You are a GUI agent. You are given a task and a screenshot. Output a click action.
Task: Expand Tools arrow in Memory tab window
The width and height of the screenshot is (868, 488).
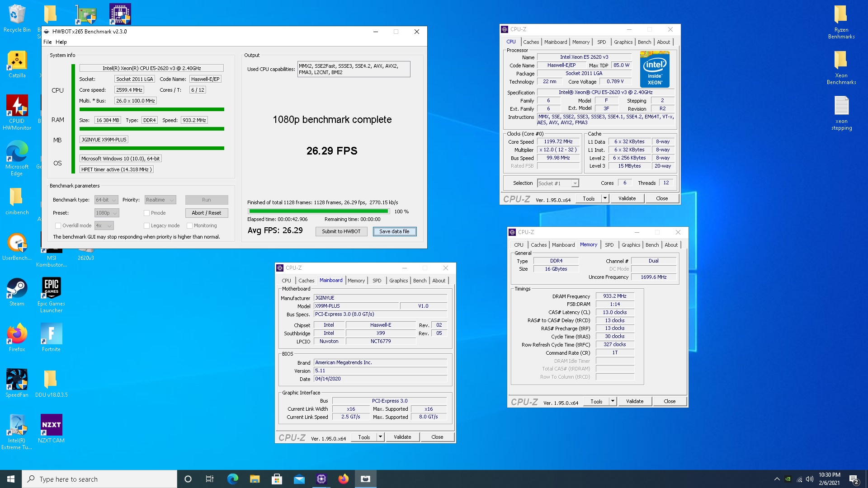(x=613, y=401)
